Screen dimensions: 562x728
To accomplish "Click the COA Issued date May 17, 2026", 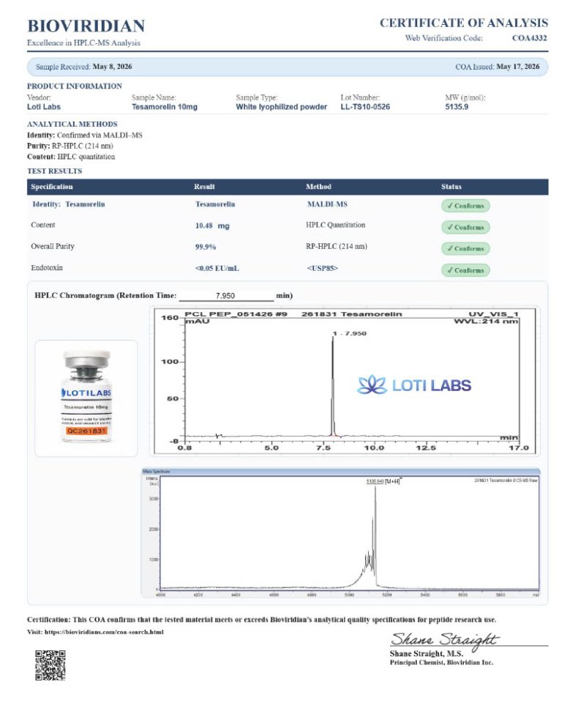I will [x=518, y=67].
